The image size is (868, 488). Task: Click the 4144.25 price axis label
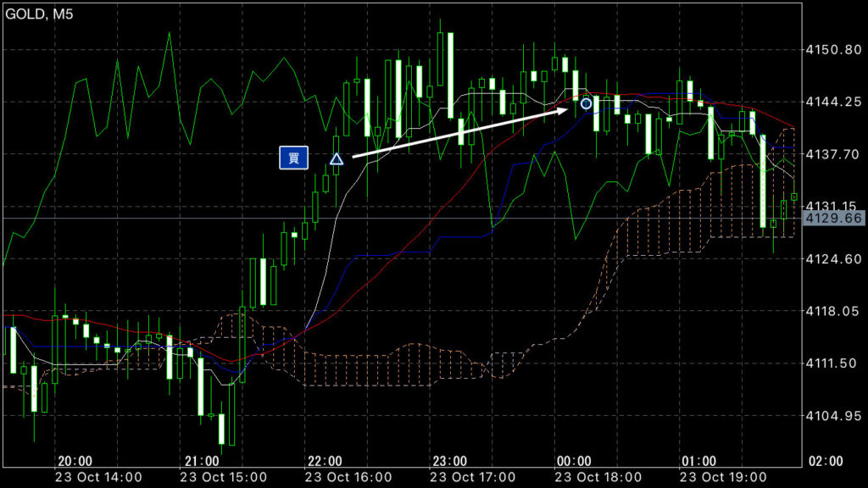(832, 103)
